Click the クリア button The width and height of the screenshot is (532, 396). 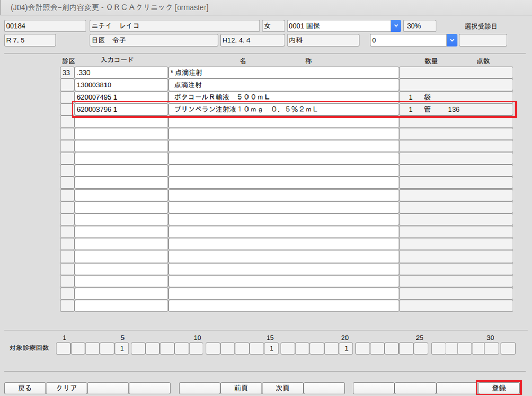click(x=66, y=388)
